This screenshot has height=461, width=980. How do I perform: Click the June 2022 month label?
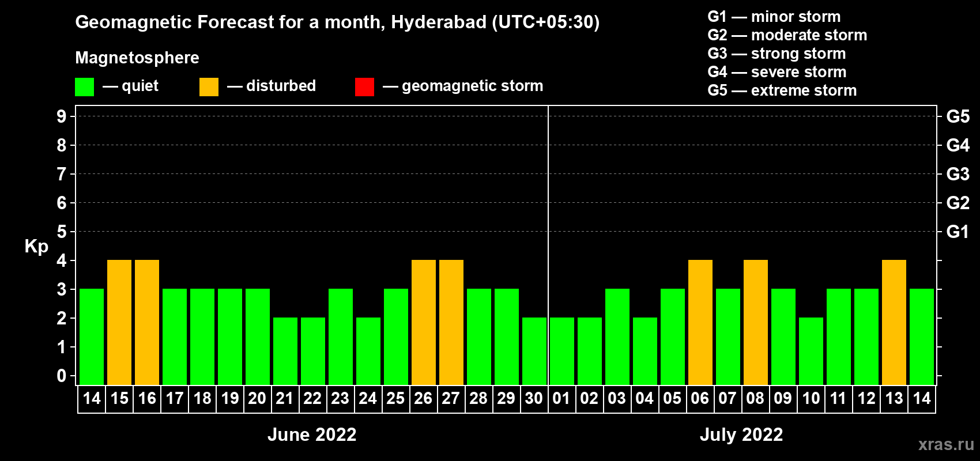(x=312, y=434)
